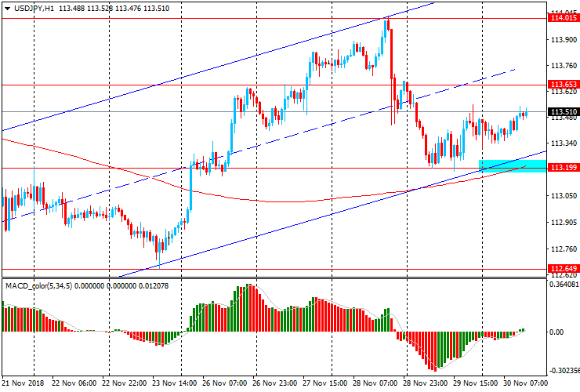Click the 21 Nov 2018 date label
Image resolution: width=580 pixels, height=392 pixels.
pos(22,383)
